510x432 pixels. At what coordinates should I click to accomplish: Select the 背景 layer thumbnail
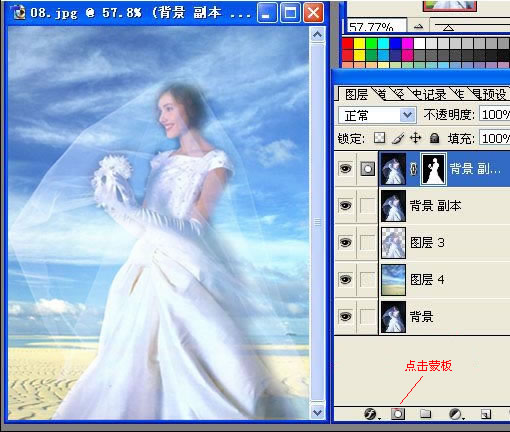click(x=394, y=317)
